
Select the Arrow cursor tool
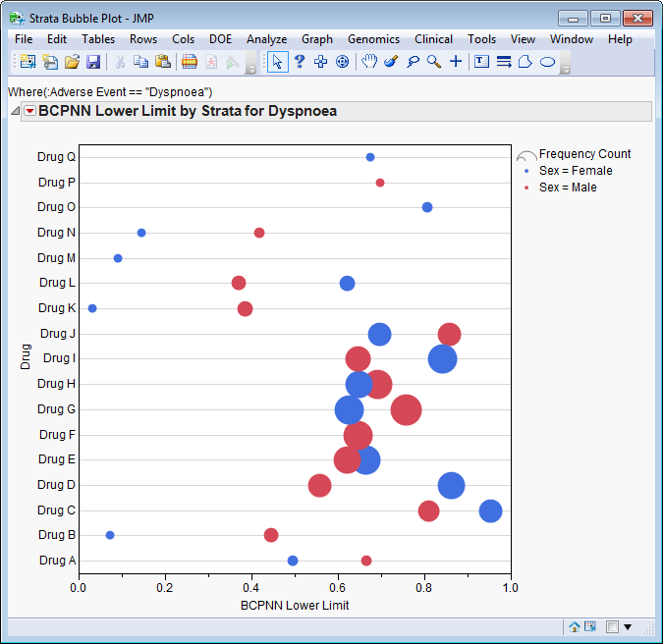click(x=278, y=62)
